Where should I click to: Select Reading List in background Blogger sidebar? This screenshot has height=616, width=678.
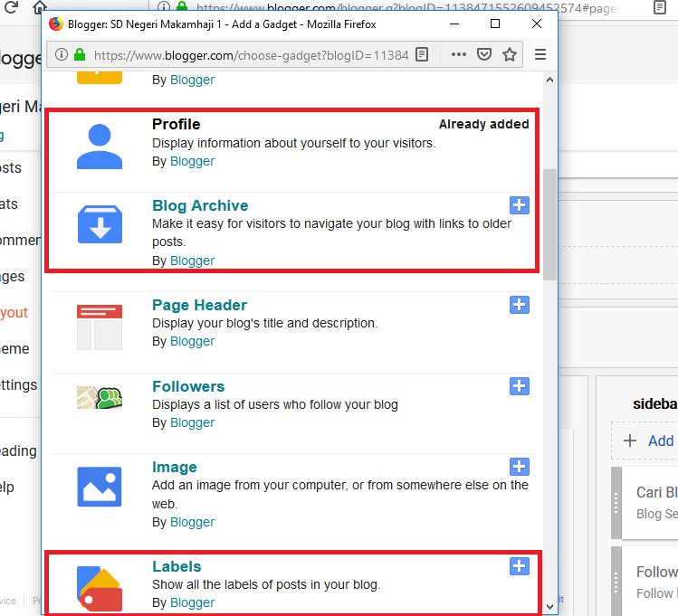click(19, 451)
